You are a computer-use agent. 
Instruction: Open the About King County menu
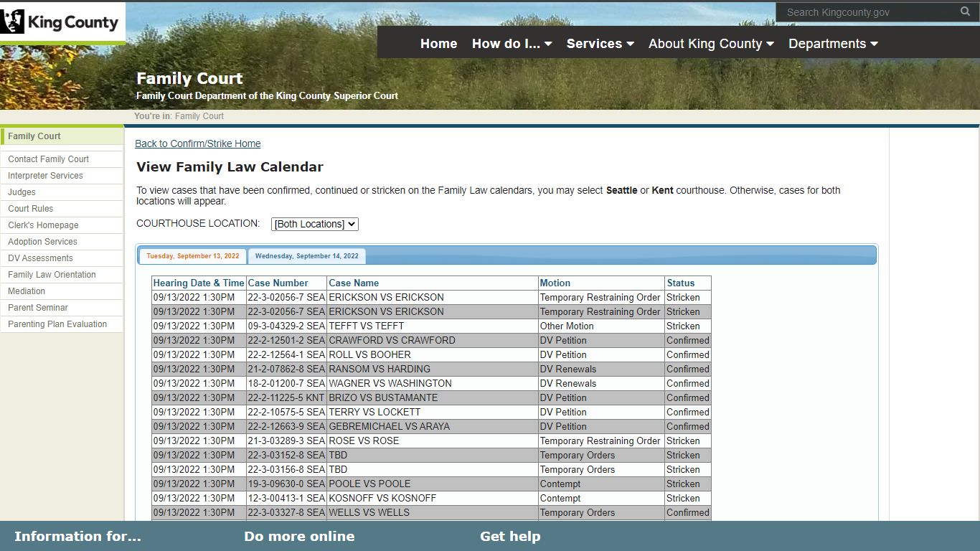click(x=711, y=44)
